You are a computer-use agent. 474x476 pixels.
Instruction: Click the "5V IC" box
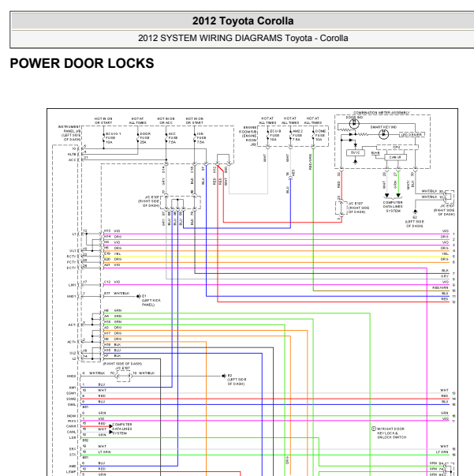click(355, 152)
